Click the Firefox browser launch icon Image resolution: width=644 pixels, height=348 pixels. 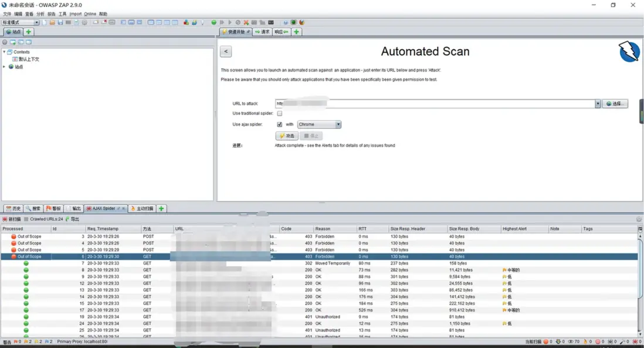[x=301, y=22]
